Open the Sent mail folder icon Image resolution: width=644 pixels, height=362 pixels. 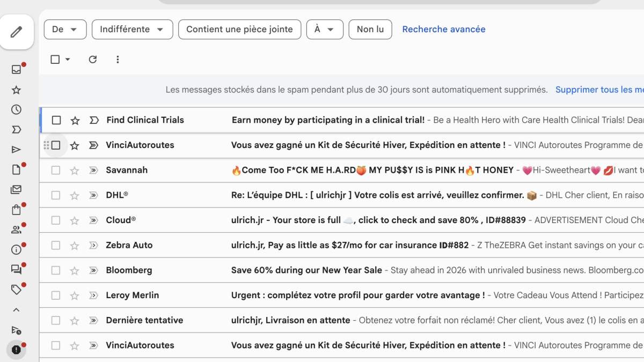[x=16, y=150]
